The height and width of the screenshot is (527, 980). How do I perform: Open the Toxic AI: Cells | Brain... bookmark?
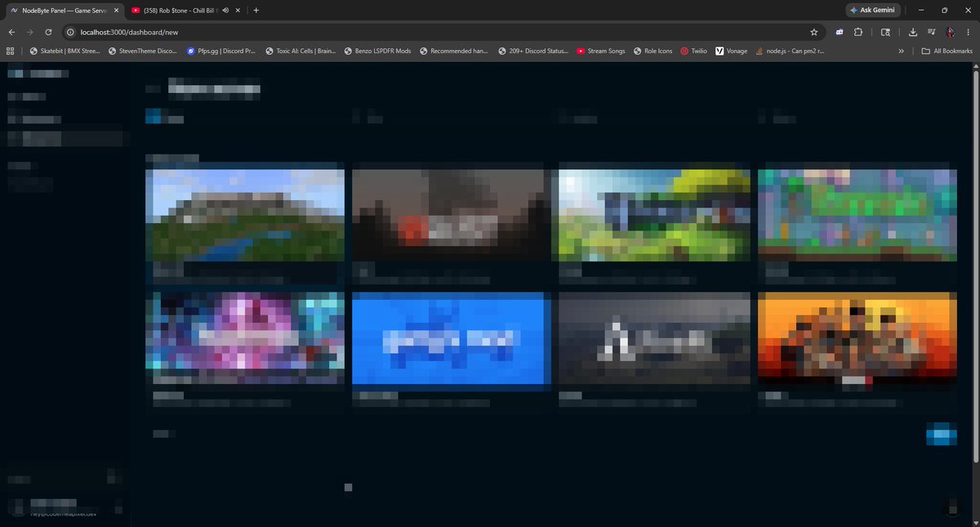pyautogui.click(x=300, y=51)
